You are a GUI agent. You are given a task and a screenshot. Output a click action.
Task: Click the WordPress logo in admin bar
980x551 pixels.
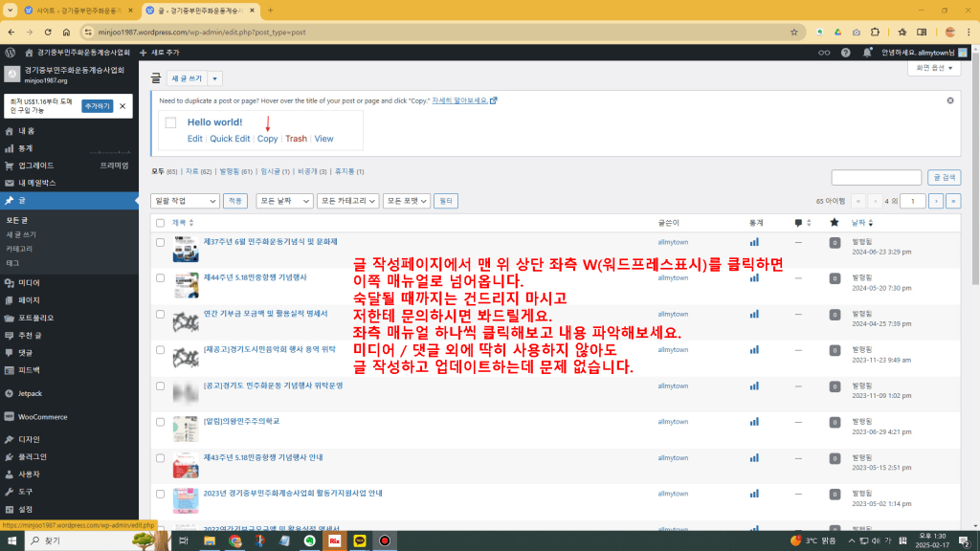point(10,52)
